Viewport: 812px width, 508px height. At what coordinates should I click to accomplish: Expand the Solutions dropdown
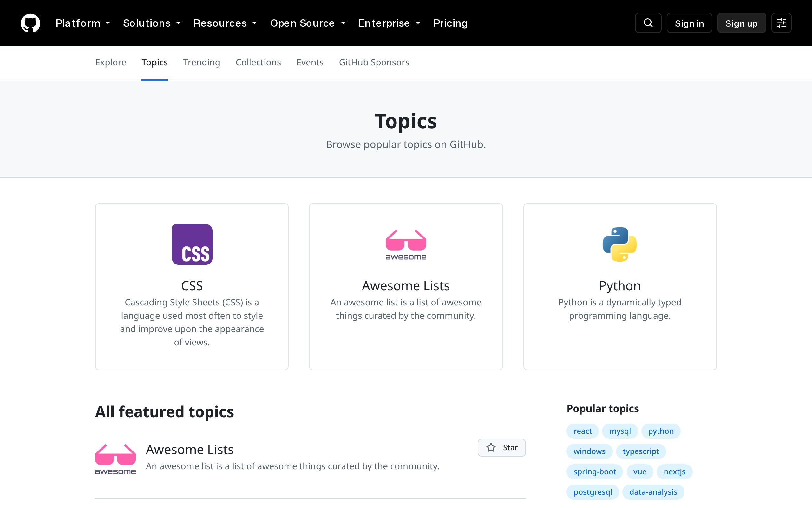pos(152,23)
